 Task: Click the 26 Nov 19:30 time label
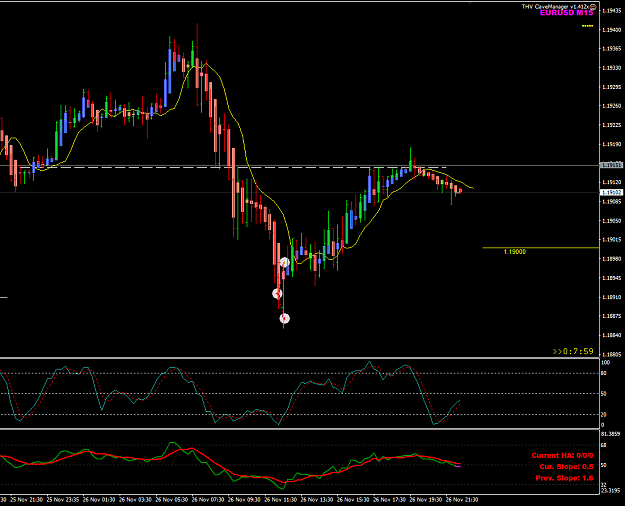(426, 500)
